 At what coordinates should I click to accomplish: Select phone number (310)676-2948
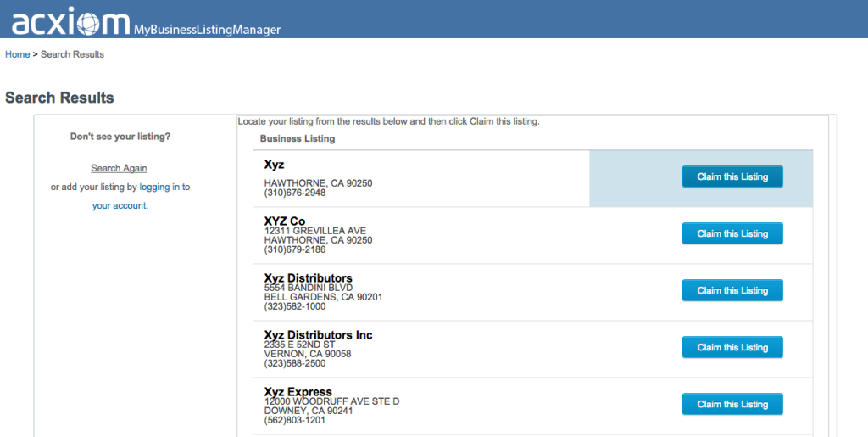(294, 193)
